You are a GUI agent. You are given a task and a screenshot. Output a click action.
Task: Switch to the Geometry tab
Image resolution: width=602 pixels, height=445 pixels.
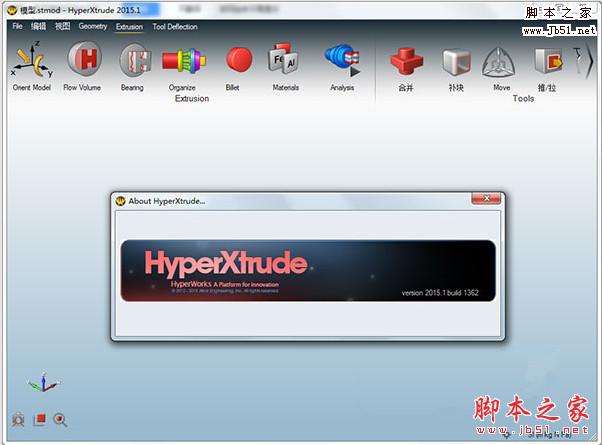[93, 26]
